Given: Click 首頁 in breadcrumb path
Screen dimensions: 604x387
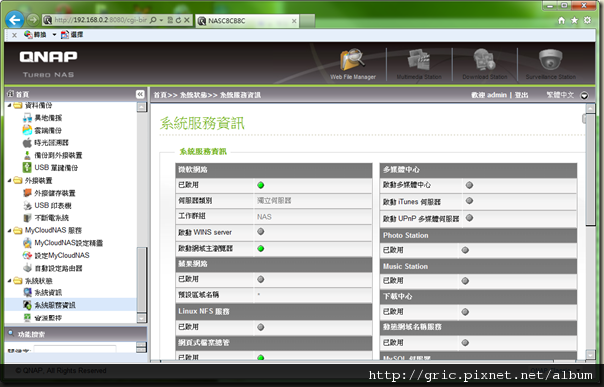Looking at the screenshot, I should click(160, 95).
